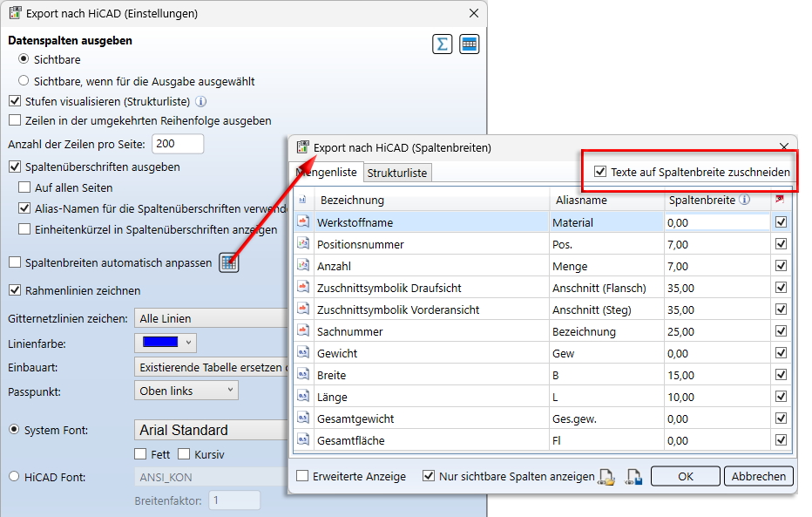The height and width of the screenshot is (517, 812).
Task: Open the Passpunkt 'Oben links' dropdown
Action: pyautogui.click(x=186, y=391)
